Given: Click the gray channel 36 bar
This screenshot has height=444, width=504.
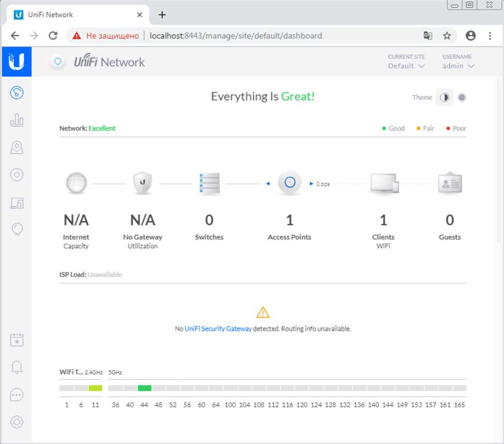Looking at the screenshot, I should tap(115, 388).
